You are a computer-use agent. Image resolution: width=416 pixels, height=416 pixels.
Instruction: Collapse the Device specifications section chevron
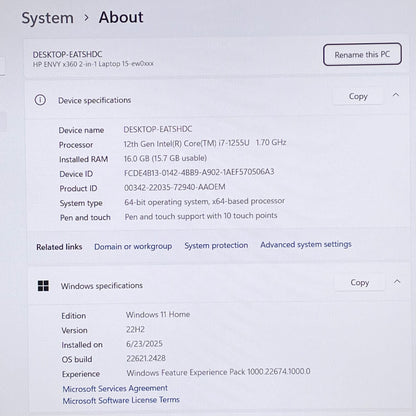(396, 95)
